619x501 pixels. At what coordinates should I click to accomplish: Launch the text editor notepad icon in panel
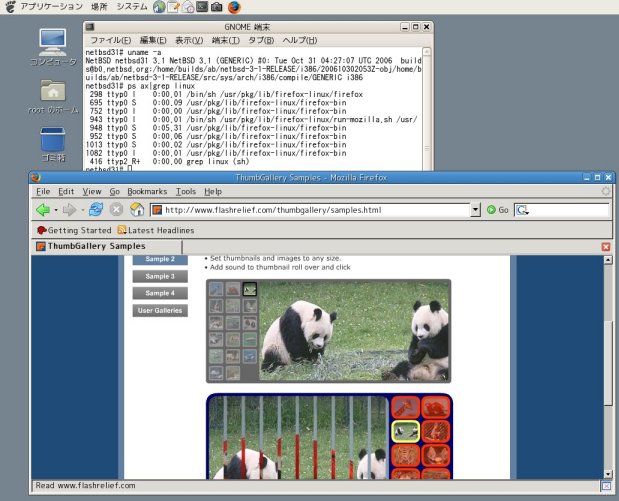point(173,7)
